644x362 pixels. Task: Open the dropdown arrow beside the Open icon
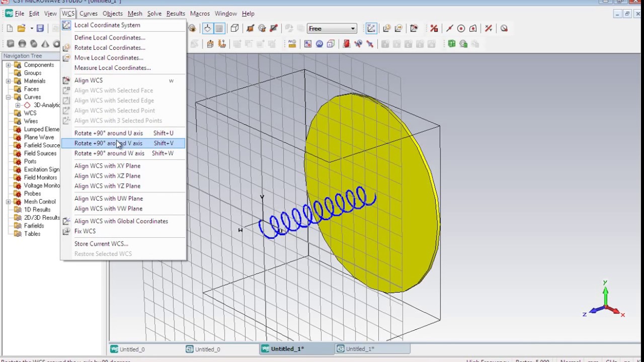click(x=32, y=29)
